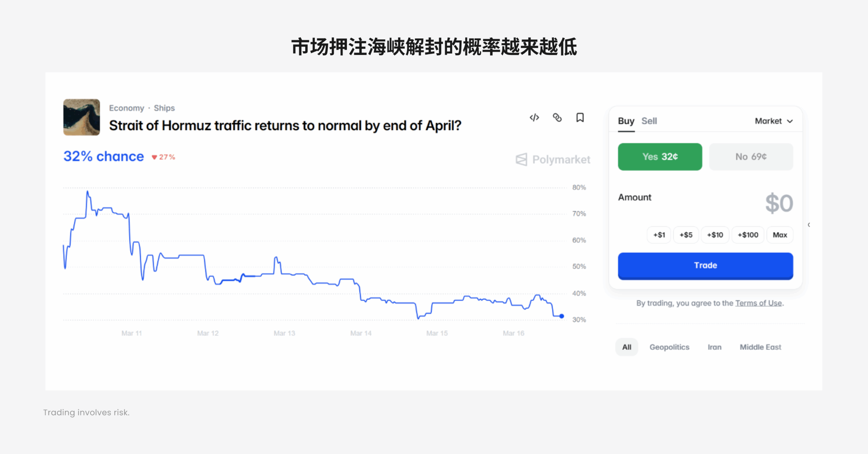Switch to the Sell tab

coord(649,121)
